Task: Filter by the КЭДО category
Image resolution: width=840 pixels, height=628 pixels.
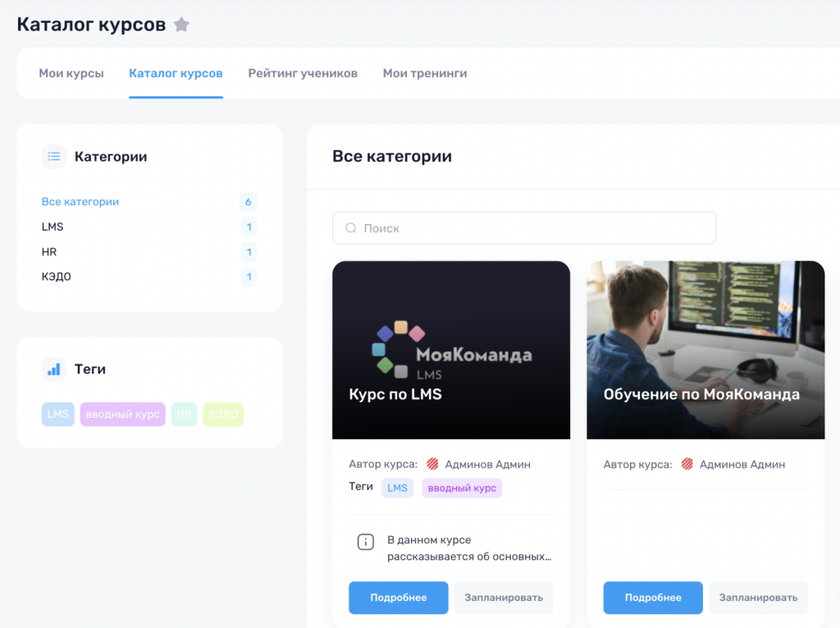Action: [x=57, y=277]
